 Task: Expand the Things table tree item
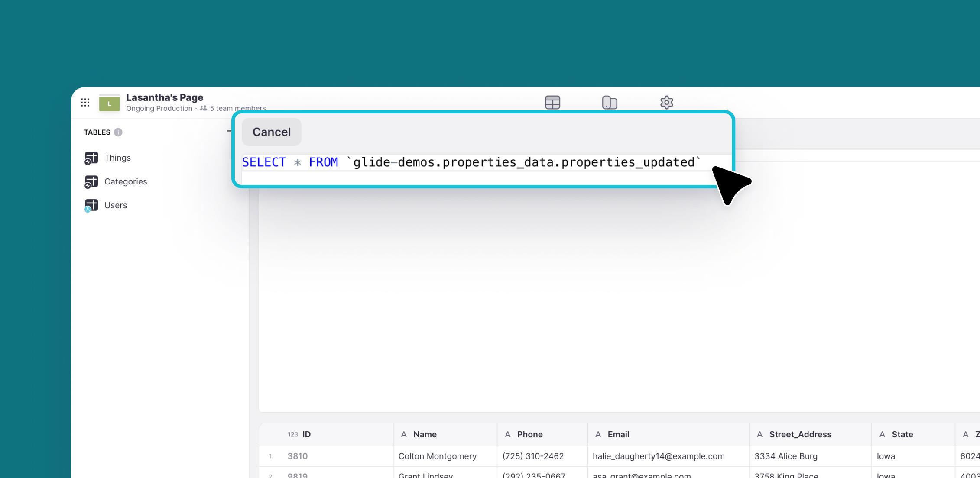(119, 158)
